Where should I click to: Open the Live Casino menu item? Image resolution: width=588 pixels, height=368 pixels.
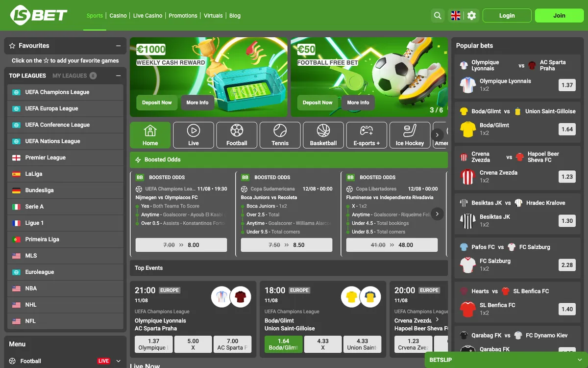pyautogui.click(x=147, y=16)
